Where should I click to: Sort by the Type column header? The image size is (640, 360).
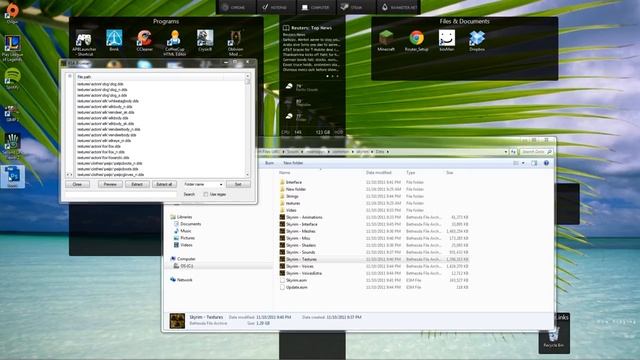click(x=411, y=173)
